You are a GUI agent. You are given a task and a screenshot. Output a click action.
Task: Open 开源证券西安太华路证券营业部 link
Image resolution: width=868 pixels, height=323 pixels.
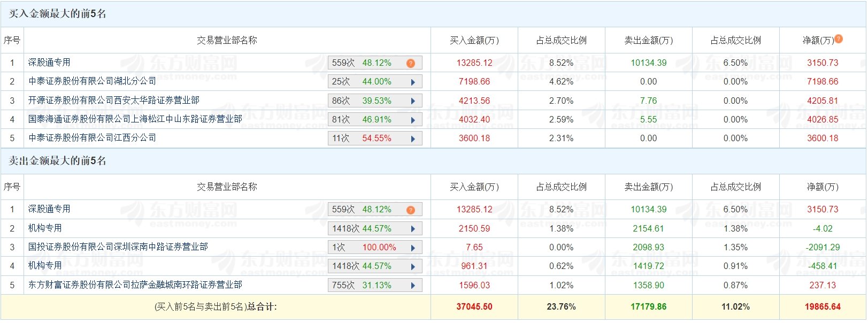(x=113, y=101)
